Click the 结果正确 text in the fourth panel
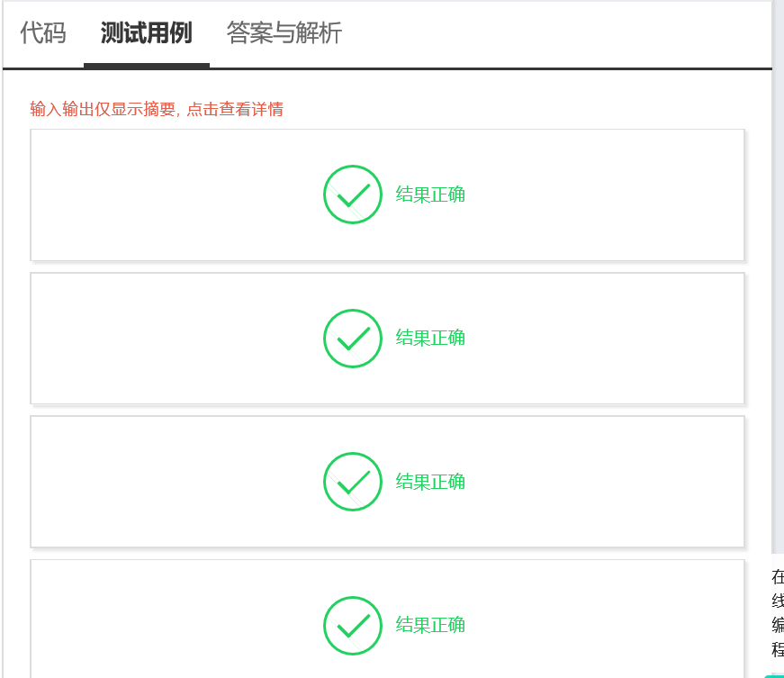 click(x=429, y=625)
